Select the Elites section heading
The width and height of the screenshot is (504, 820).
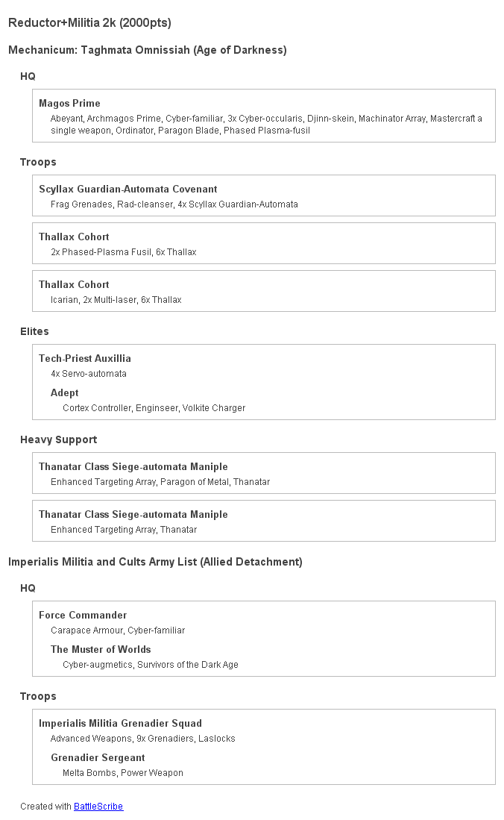point(34,331)
